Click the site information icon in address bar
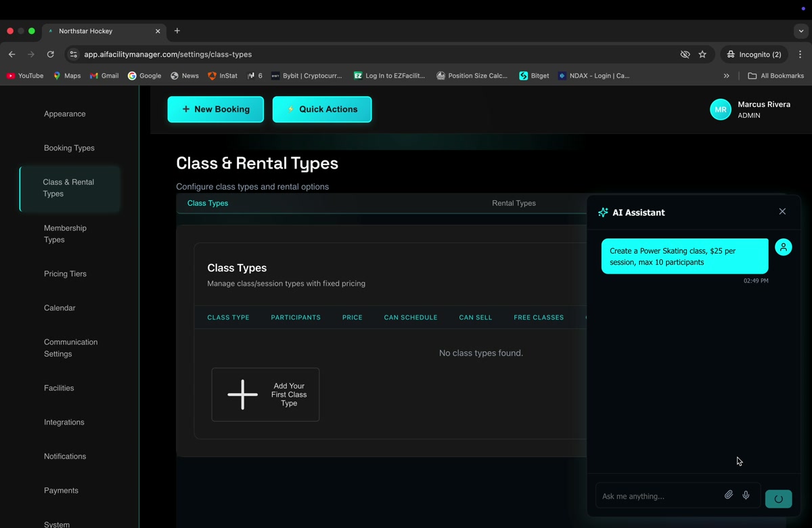 (74, 54)
